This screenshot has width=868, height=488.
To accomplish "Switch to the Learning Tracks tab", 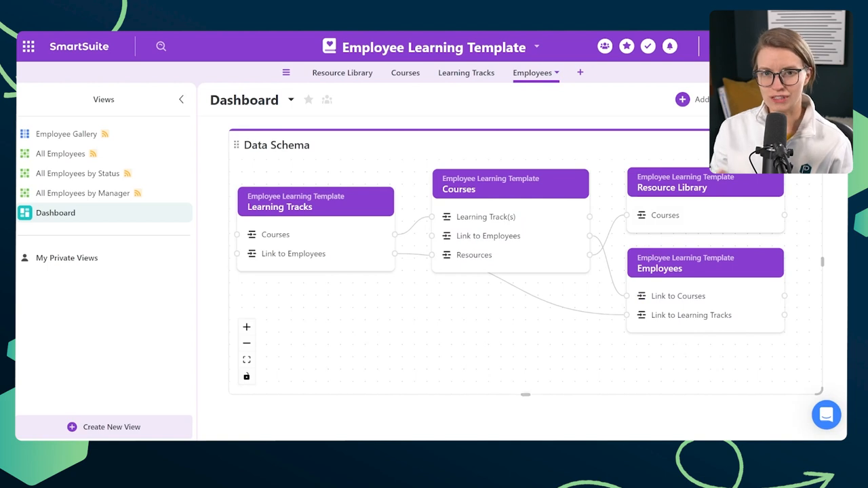I will point(467,73).
